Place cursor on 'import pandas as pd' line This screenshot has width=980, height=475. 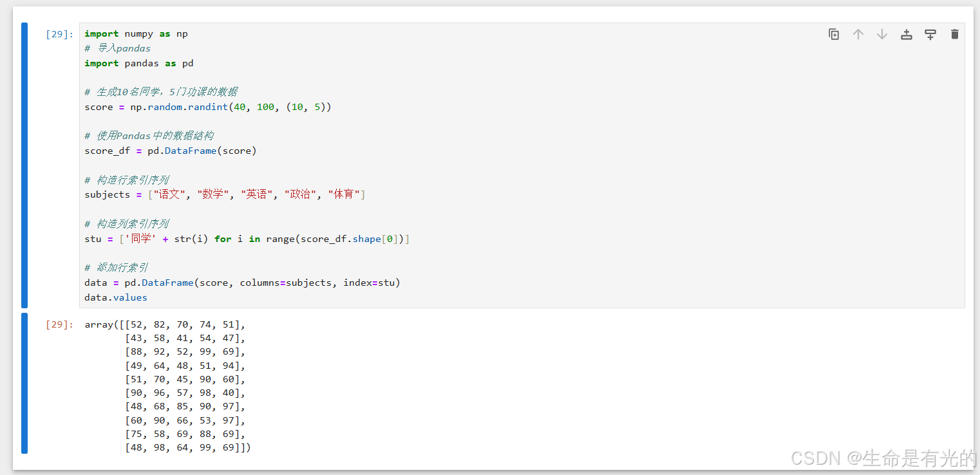[139, 63]
